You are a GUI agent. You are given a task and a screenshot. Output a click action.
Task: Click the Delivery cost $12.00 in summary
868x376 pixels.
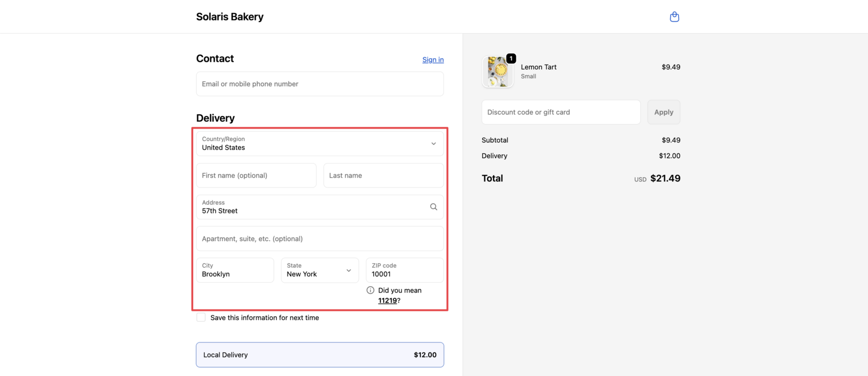pyautogui.click(x=669, y=156)
